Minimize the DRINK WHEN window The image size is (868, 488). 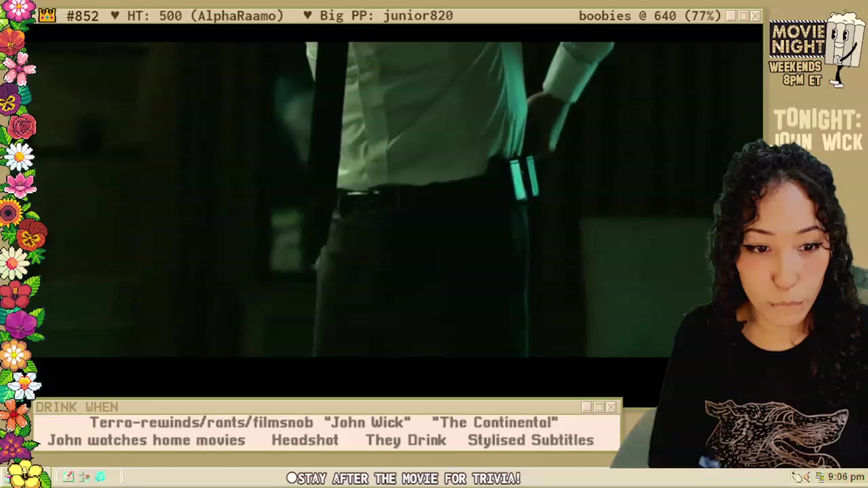587,407
